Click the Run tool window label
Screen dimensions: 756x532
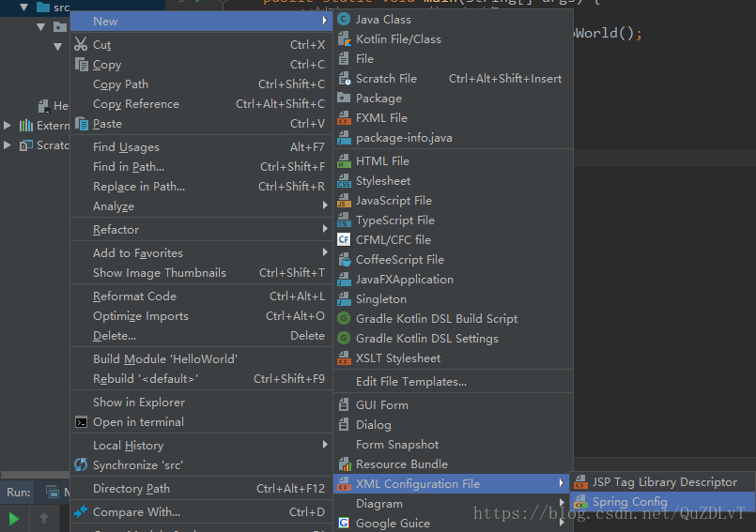(19, 492)
